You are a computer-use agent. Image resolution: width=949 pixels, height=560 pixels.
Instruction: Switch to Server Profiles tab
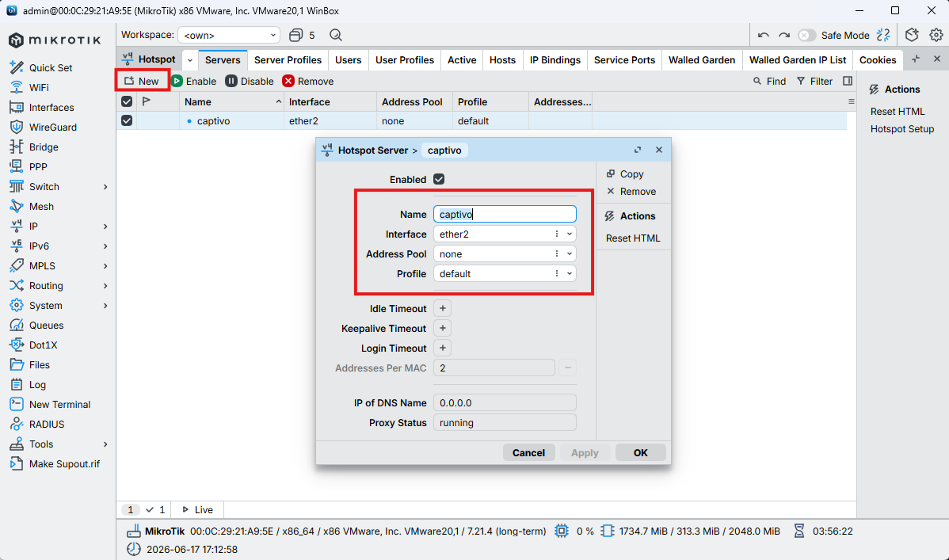coord(288,60)
